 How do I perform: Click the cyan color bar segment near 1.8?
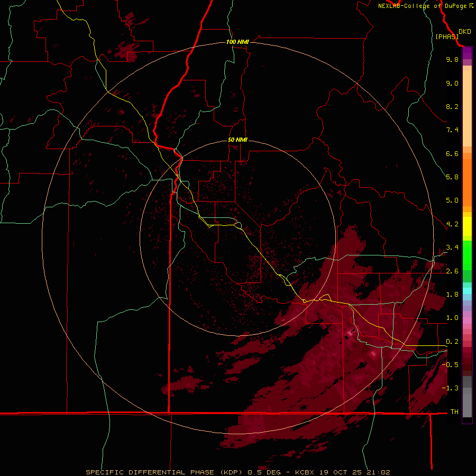point(467,291)
